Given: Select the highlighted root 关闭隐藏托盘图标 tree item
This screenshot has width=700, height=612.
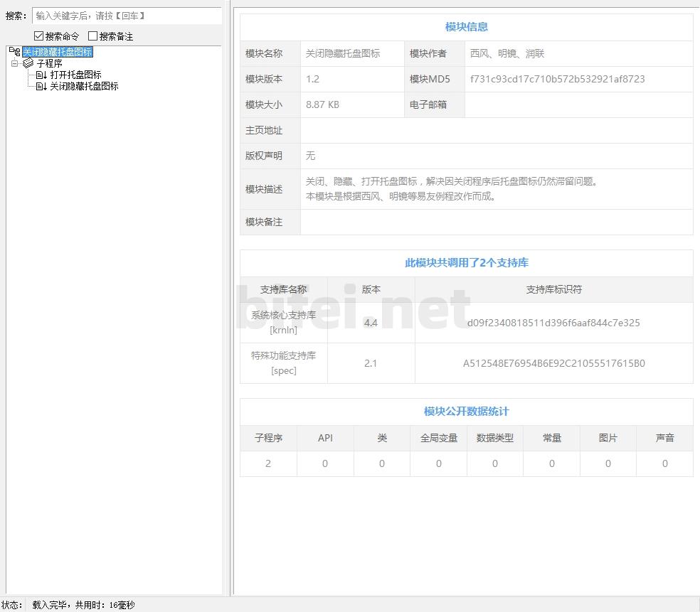Looking at the screenshot, I should [x=57, y=52].
